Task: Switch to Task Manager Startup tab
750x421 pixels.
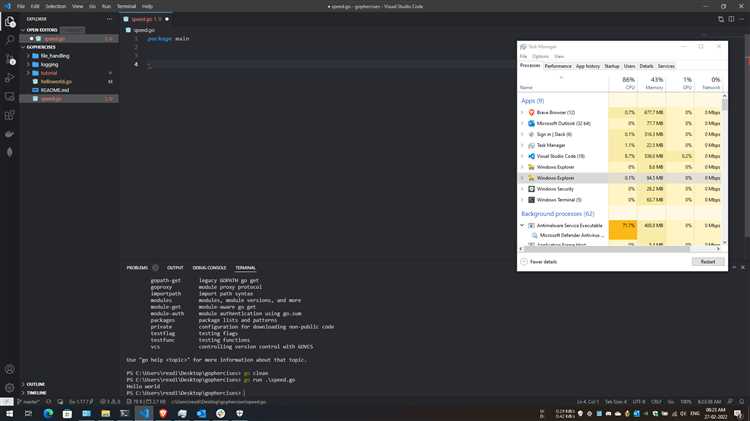Action: (x=612, y=66)
